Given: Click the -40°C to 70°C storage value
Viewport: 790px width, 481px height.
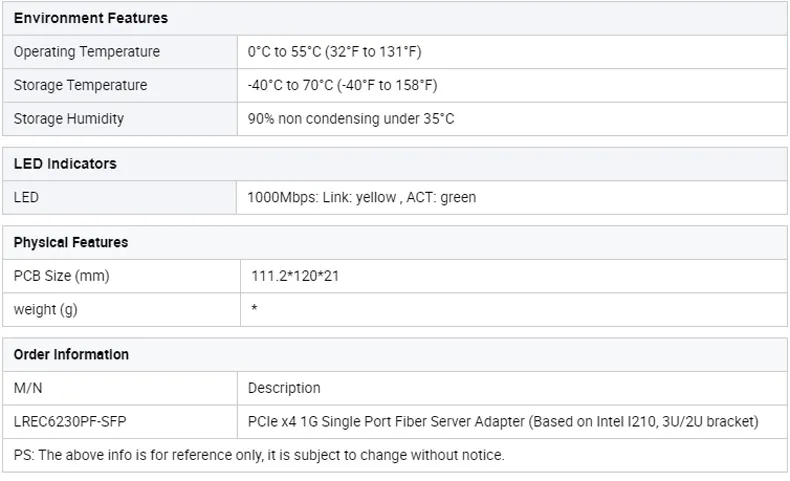Looking at the screenshot, I should tap(342, 85).
